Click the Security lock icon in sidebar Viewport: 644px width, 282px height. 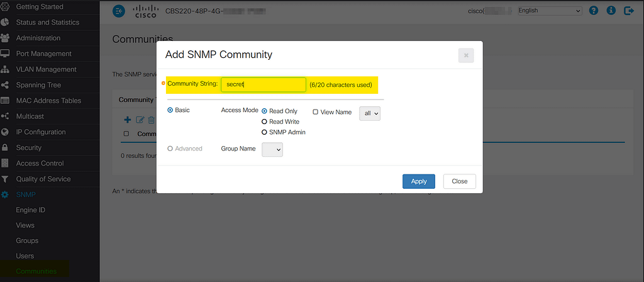5,148
